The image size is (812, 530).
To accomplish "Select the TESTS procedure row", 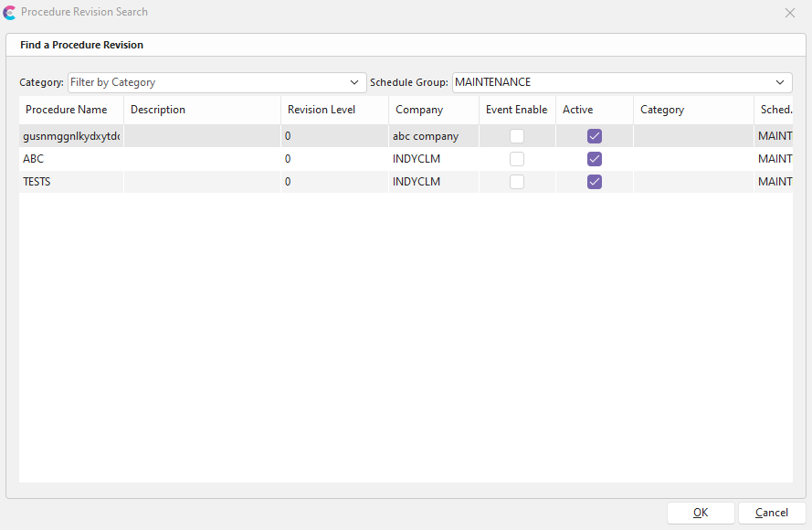I will coord(37,182).
